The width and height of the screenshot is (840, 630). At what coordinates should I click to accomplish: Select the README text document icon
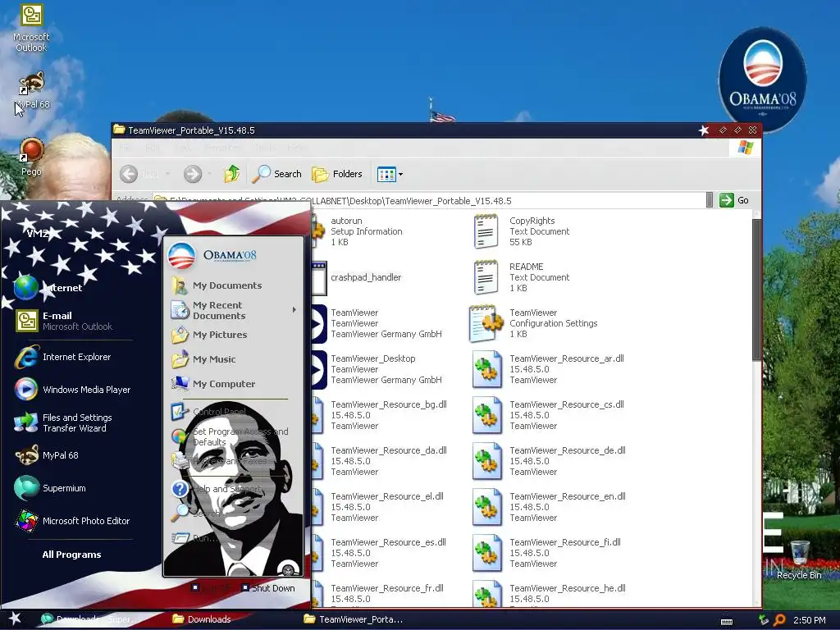[x=486, y=277]
